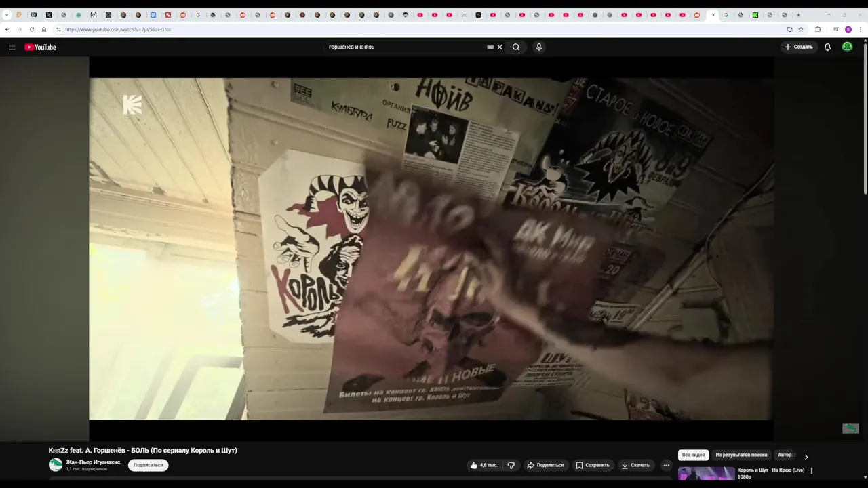
Task: Clear the YouTube search query
Action: click(x=500, y=47)
